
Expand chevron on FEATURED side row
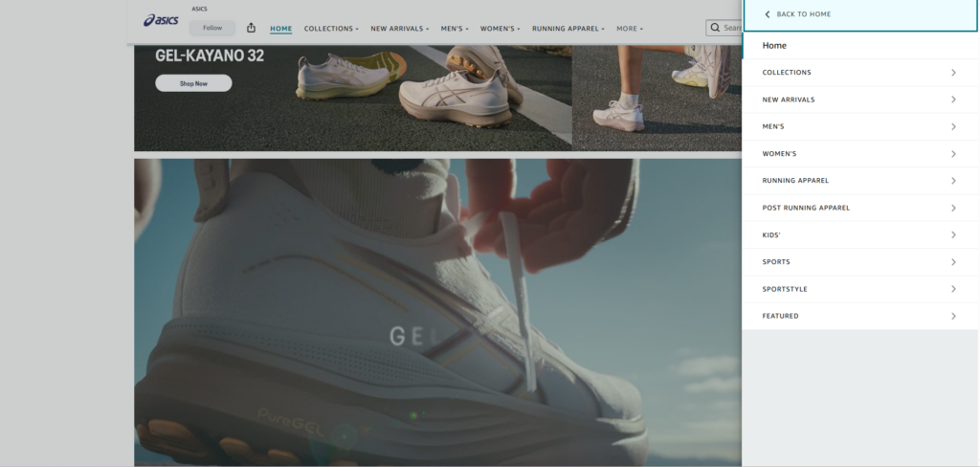point(953,317)
